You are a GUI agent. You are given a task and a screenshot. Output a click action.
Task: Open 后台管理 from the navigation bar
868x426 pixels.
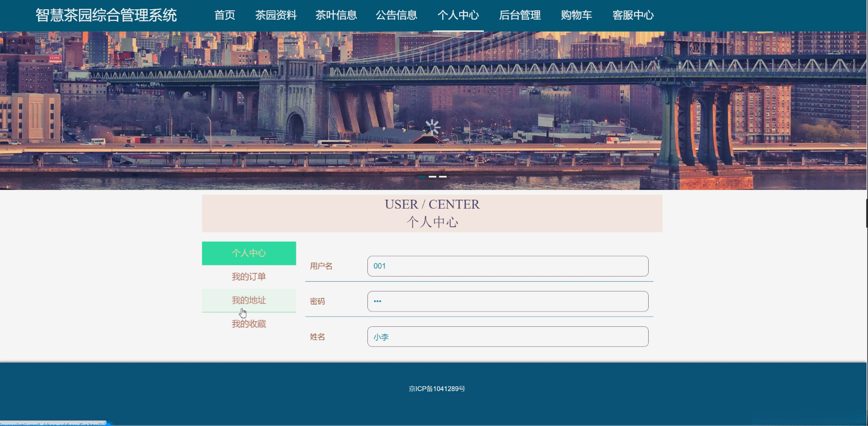pos(520,15)
